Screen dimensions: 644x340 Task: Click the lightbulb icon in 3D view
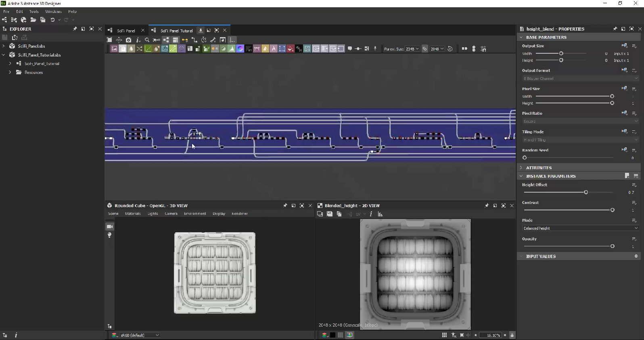coord(109,235)
